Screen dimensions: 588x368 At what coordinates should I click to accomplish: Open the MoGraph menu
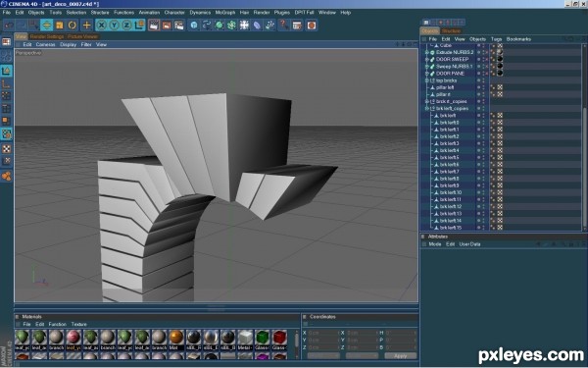[x=224, y=13]
